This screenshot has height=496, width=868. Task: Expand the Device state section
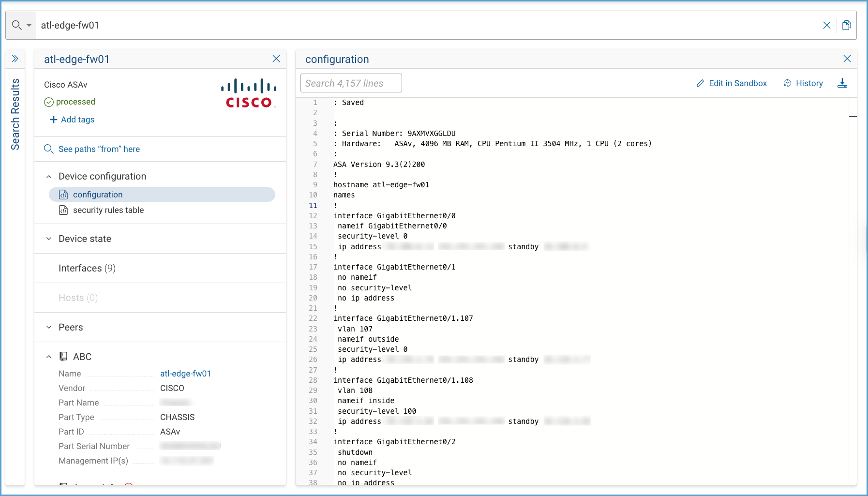click(49, 239)
